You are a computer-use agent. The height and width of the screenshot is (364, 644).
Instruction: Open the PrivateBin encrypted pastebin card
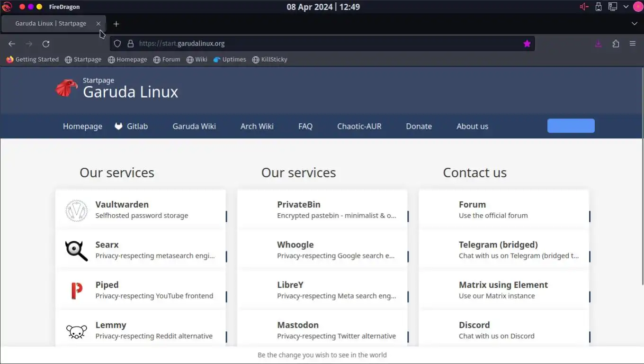click(322, 210)
